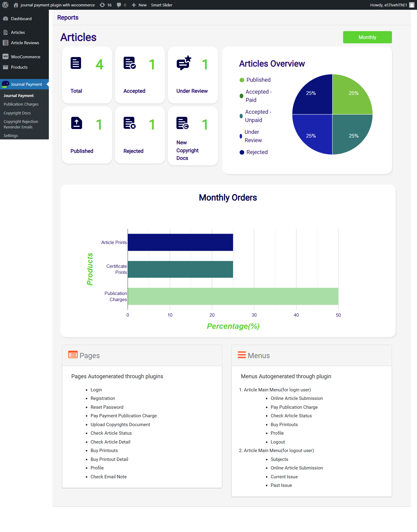The image size is (417, 532).
Task: Click the WordPress logo icon
Action: (5, 5)
